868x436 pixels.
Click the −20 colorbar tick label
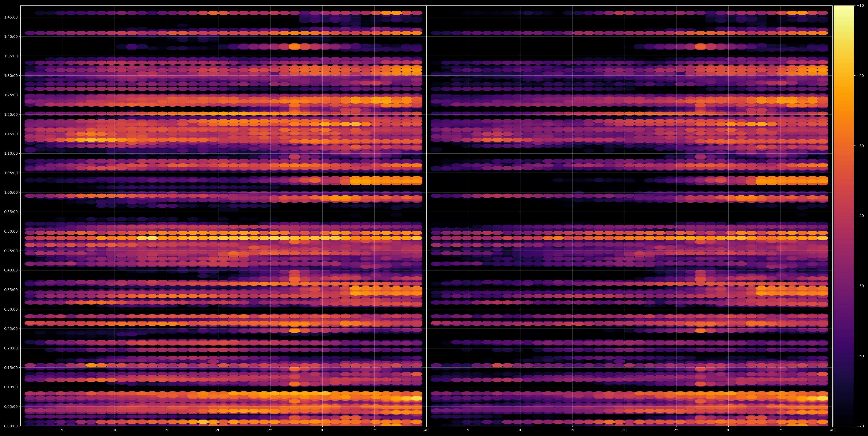coord(860,76)
